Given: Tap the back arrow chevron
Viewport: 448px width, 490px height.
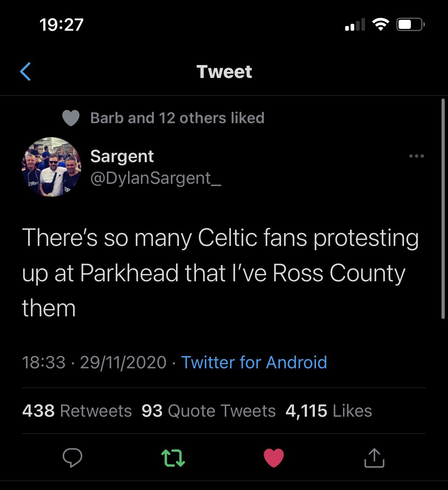Looking at the screenshot, I should pos(25,71).
